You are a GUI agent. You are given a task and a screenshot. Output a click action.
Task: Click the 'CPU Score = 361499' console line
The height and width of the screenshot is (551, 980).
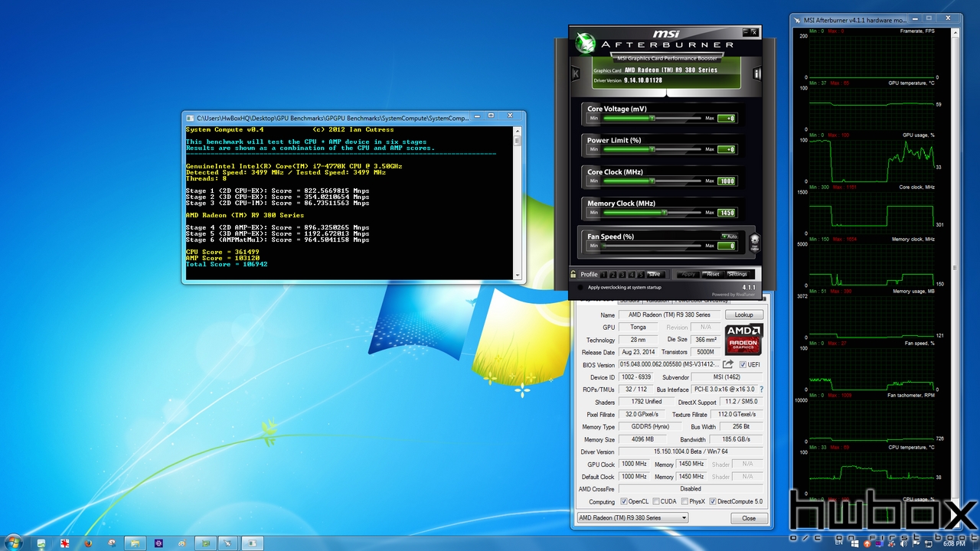pyautogui.click(x=223, y=252)
